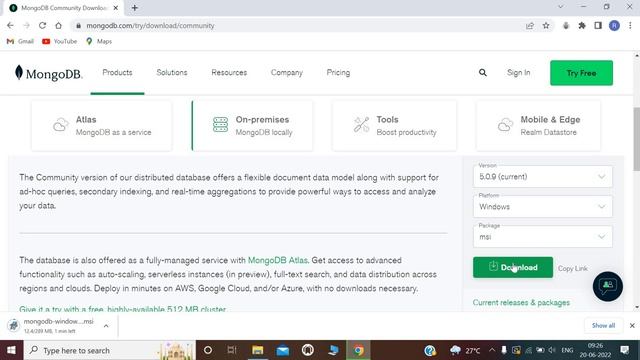640x360 pixels.
Task: Click Chrome icon in taskbar
Action: tap(358, 350)
